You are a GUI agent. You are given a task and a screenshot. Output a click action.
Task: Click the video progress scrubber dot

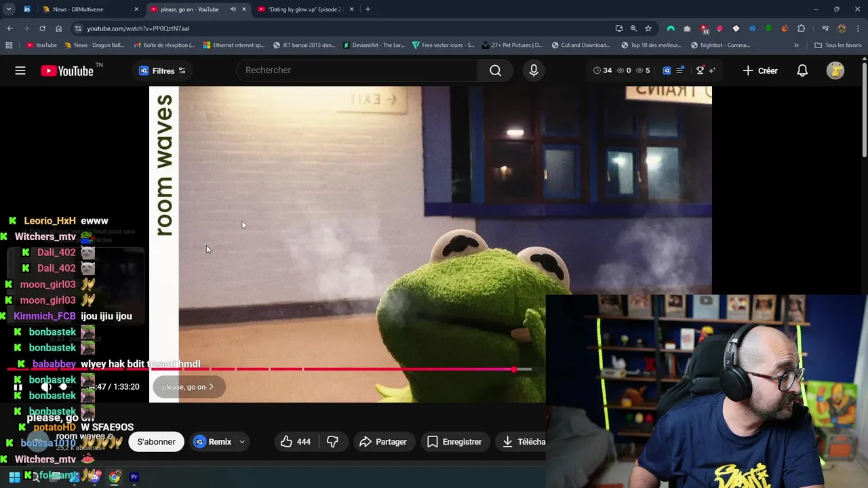pos(514,369)
